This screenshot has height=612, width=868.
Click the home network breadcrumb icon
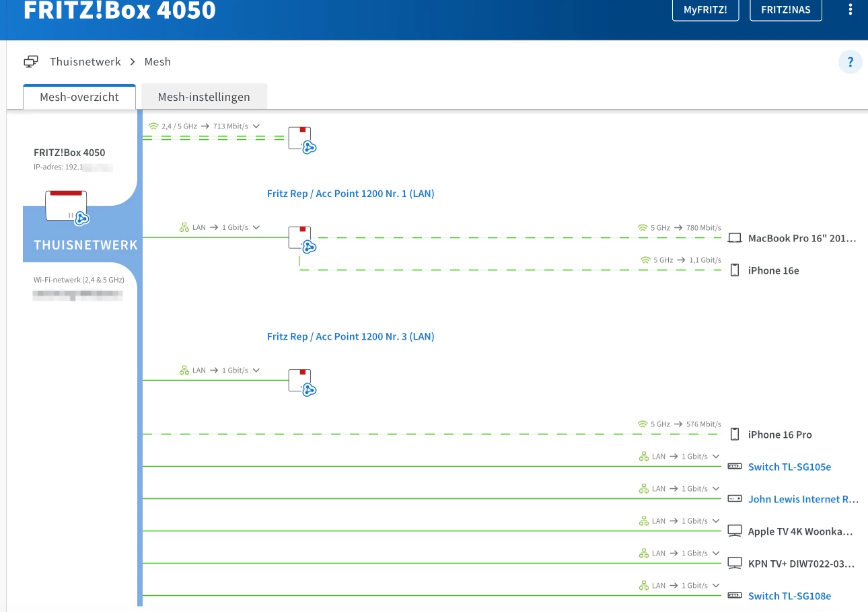point(31,62)
